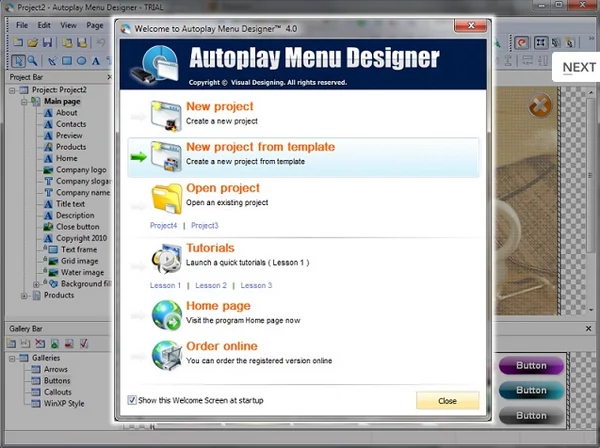The height and width of the screenshot is (448, 600).
Task: Collapse the Galleries tree node
Action: 12,358
